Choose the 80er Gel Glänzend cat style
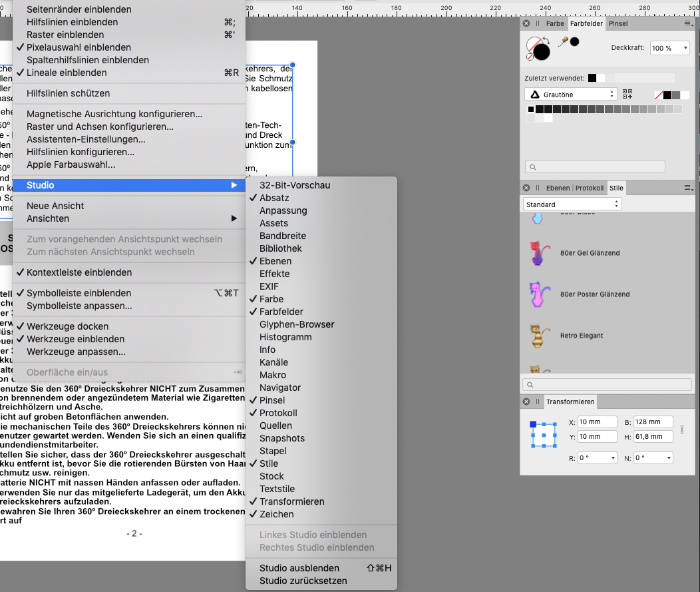The width and height of the screenshot is (700, 592). pyautogui.click(x=540, y=253)
